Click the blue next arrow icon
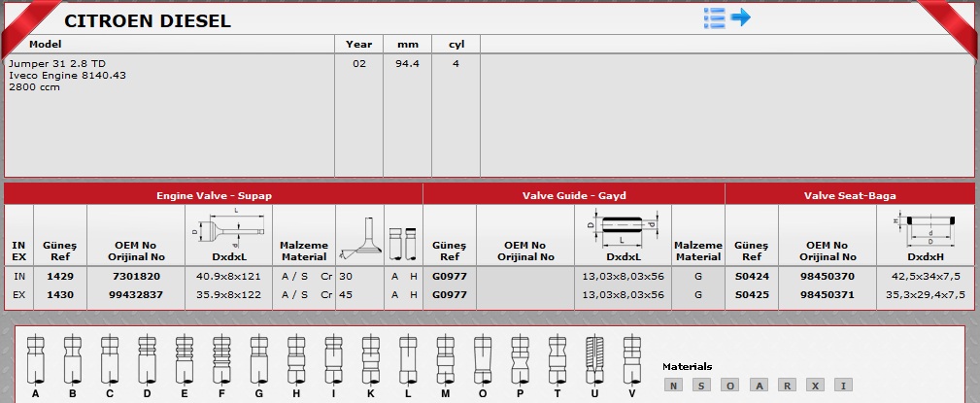 tap(741, 17)
